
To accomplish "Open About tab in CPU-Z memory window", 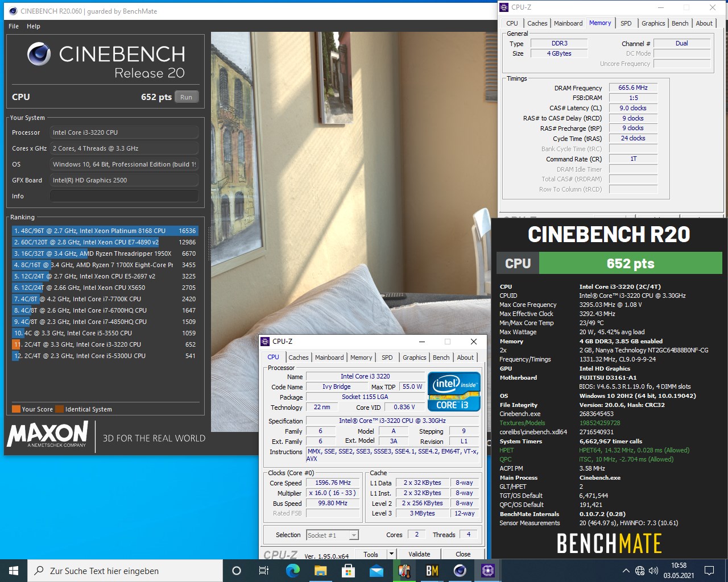I will click(x=704, y=23).
